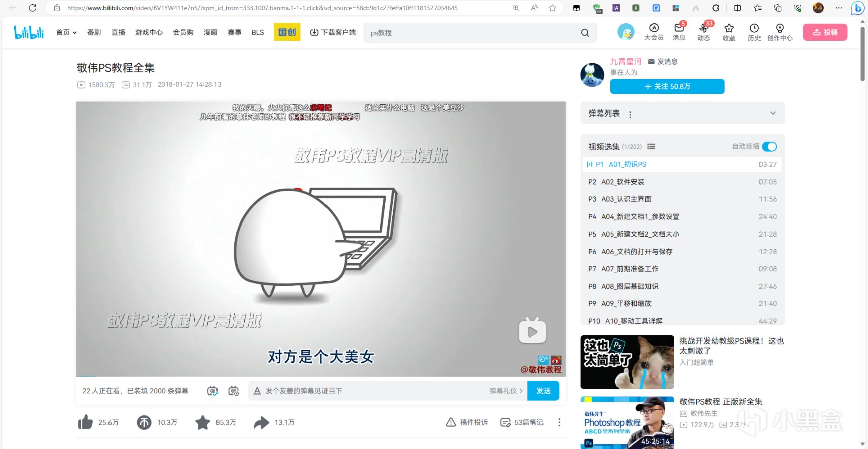Click the 视频选集 list view icon
The width and height of the screenshot is (868, 449).
pos(651,147)
